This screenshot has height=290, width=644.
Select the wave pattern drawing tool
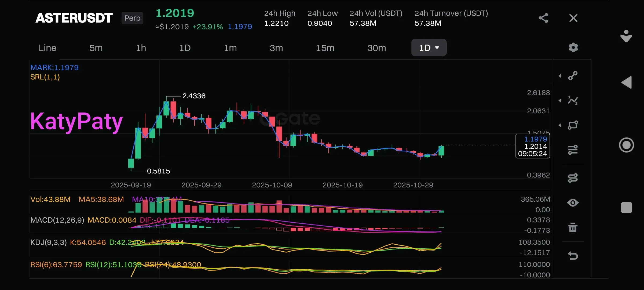573,100
